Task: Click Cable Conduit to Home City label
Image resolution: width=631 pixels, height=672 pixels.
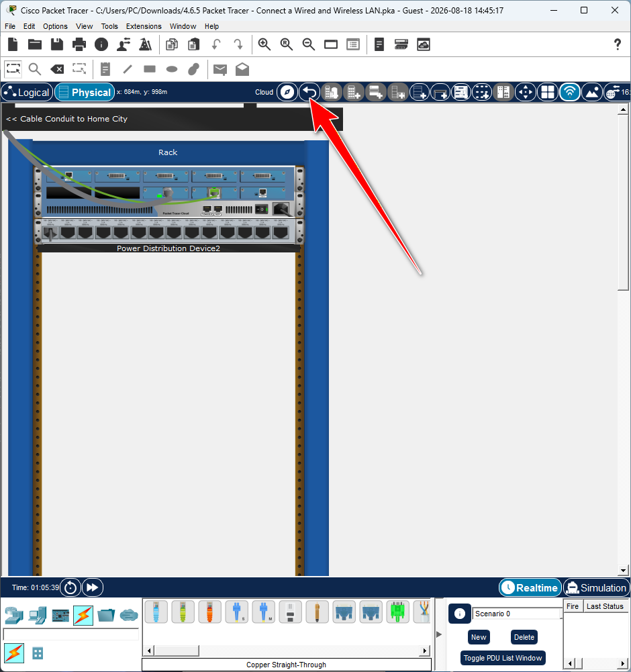Action: (x=67, y=119)
